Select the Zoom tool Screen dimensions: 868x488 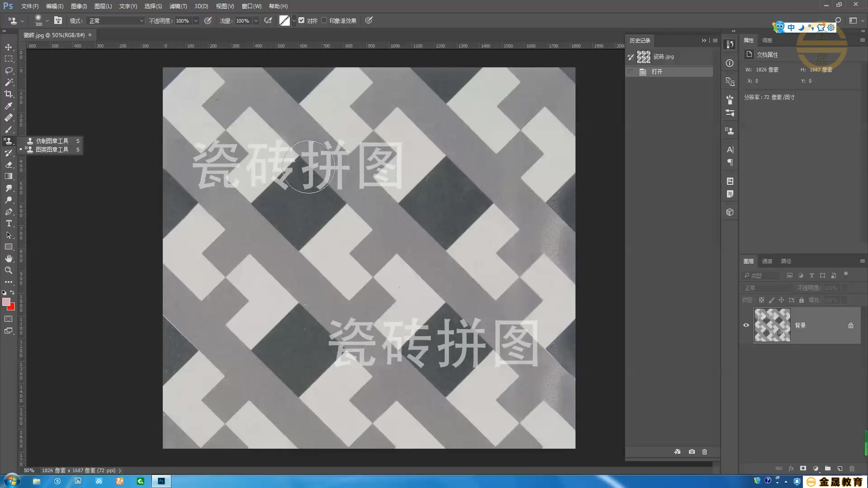pos(9,270)
